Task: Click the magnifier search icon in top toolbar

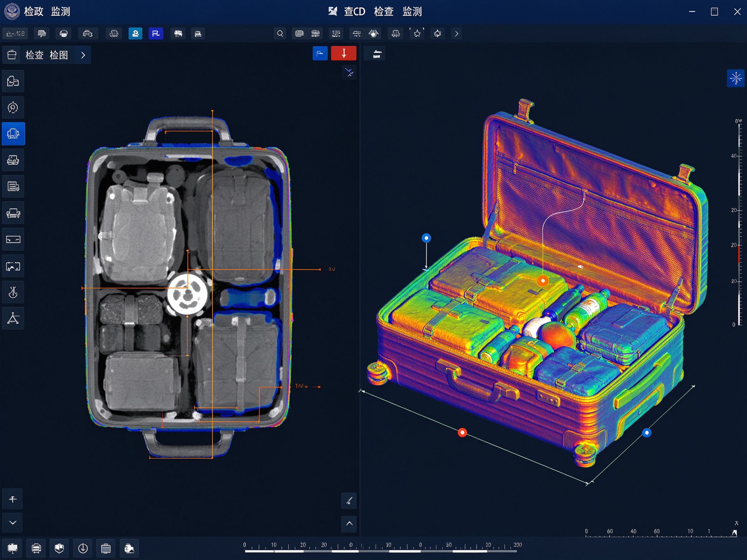Action: pyautogui.click(x=280, y=33)
